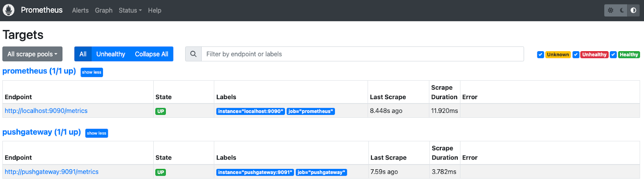Click the job="pushgateway" label badge
Screen dimensions: 644x185
point(321,172)
